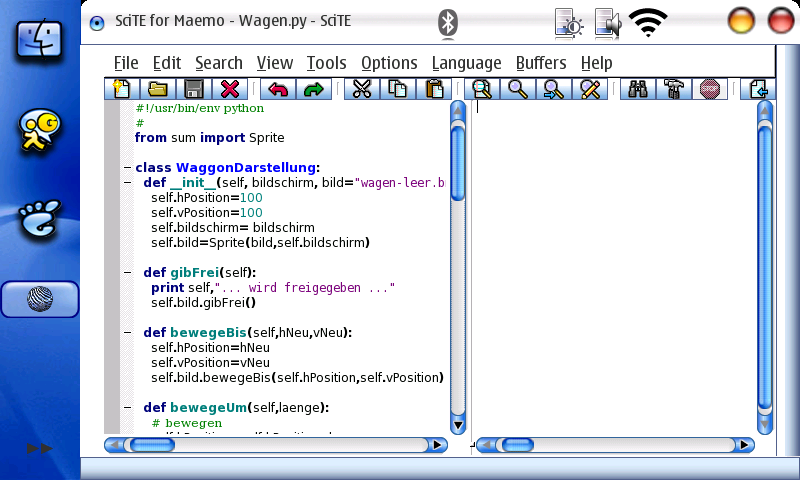Click the red X close-file icon
Image resolution: width=800 pixels, height=480 pixels.
click(230, 89)
